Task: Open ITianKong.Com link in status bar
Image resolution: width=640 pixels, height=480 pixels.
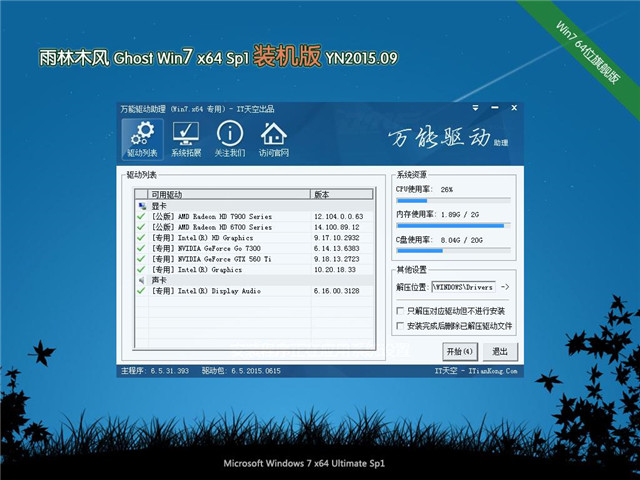Action: (x=493, y=371)
